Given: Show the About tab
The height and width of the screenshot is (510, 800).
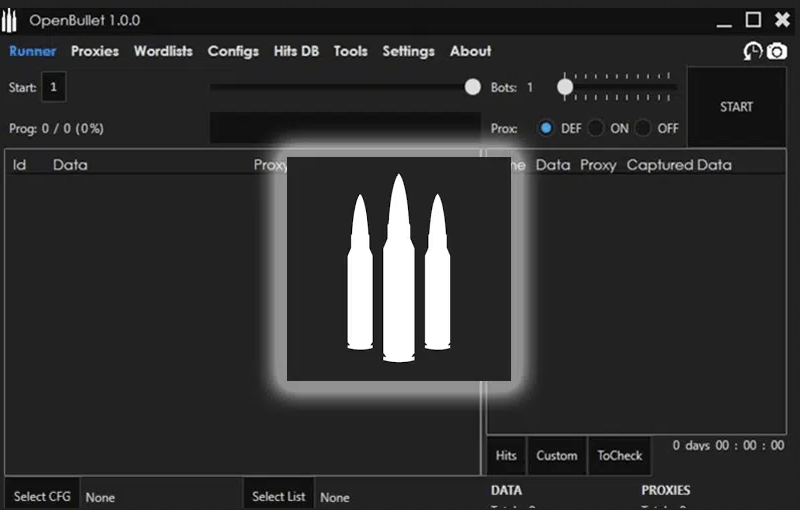Looking at the screenshot, I should (x=470, y=51).
